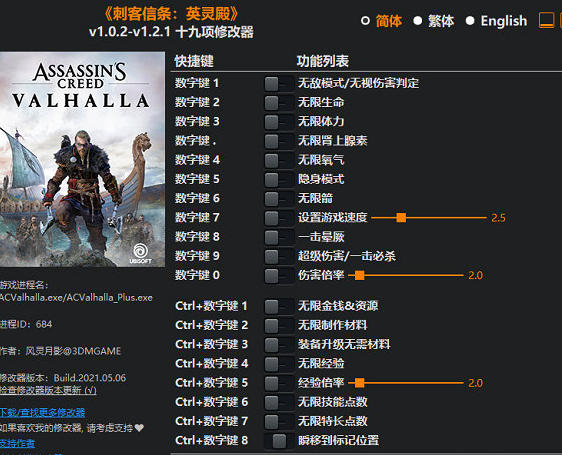
Task: Toggle 无限特长点数 switch
Action: [279, 421]
